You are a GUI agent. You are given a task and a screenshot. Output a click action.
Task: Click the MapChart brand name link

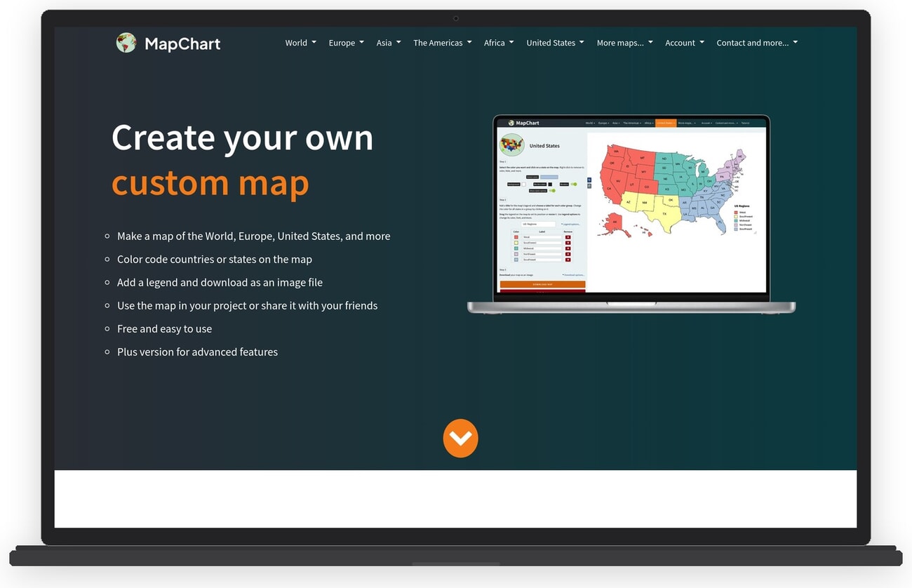182,43
